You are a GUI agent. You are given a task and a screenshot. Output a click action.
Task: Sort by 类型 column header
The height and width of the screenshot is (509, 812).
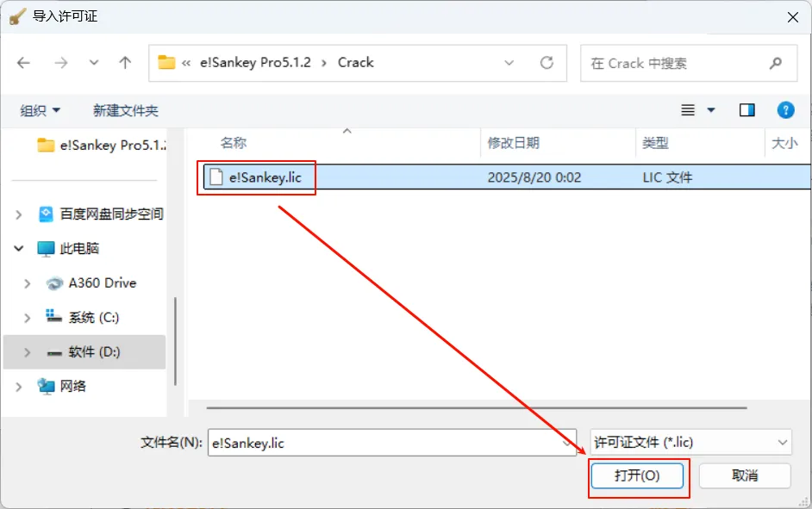(x=655, y=143)
